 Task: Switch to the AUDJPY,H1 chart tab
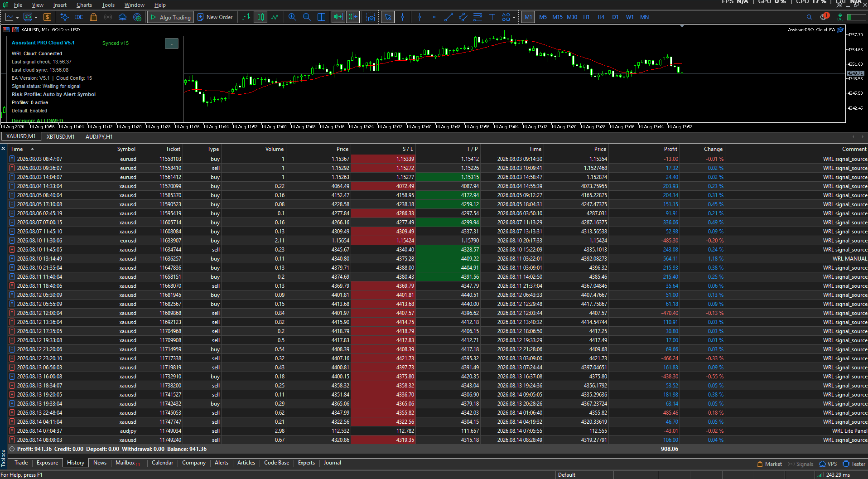click(x=99, y=136)
